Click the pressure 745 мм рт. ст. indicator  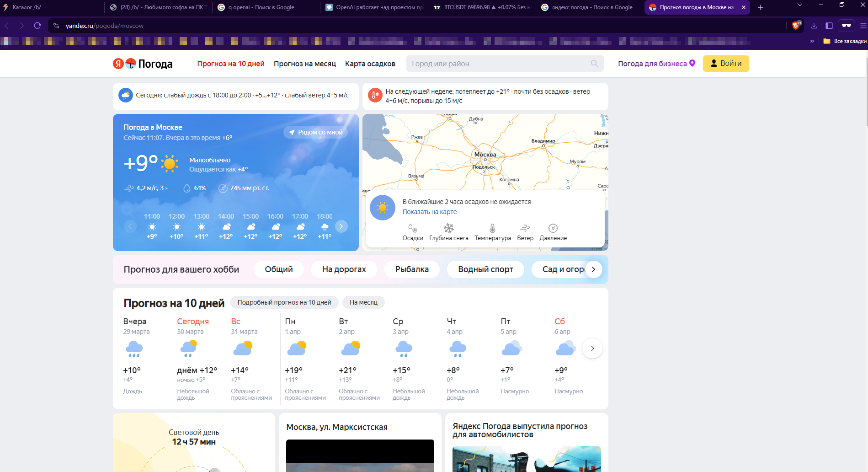pyautogui.click(x=244, y=188)
